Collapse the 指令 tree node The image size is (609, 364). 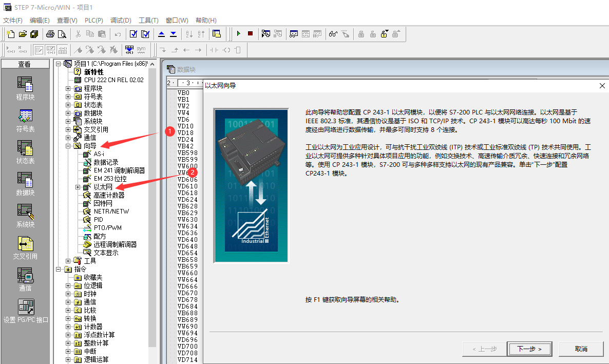[x=58, y=269]
